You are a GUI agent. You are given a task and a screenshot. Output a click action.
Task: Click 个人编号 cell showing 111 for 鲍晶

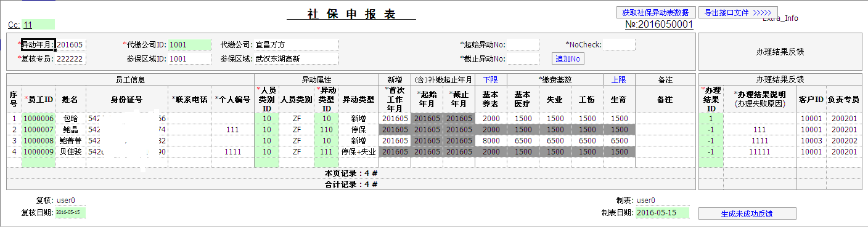pos(232,130)
